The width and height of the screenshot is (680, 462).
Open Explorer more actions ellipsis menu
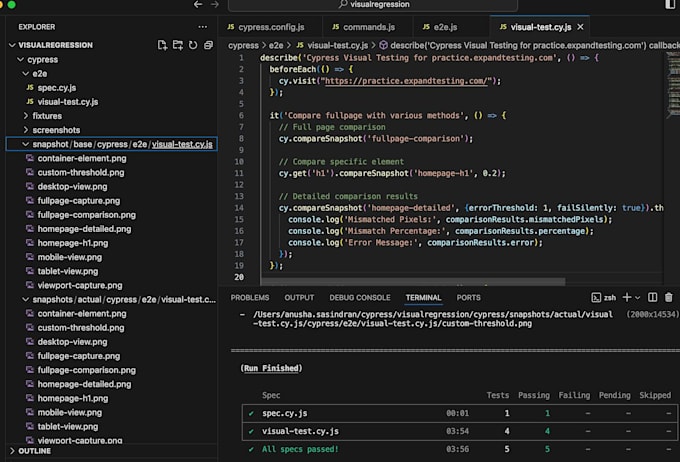pos(203,27)
